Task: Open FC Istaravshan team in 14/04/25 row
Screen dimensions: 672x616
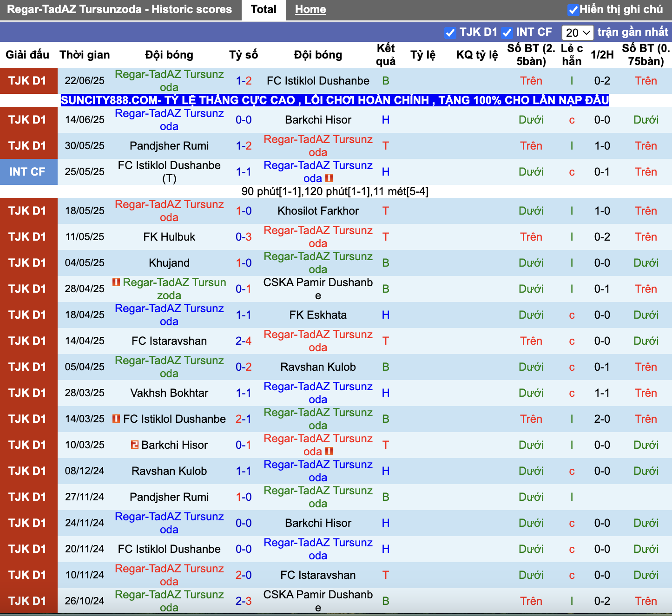Action: pyautogui.click(x=169, y=341)
